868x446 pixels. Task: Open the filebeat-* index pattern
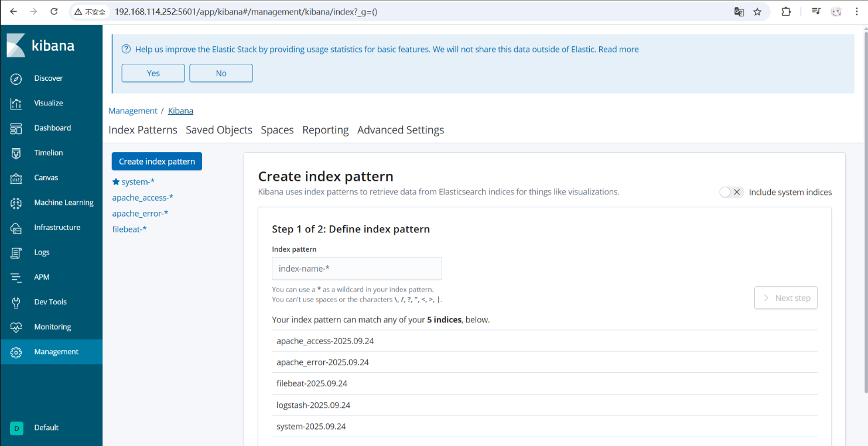tap(129, 229)
